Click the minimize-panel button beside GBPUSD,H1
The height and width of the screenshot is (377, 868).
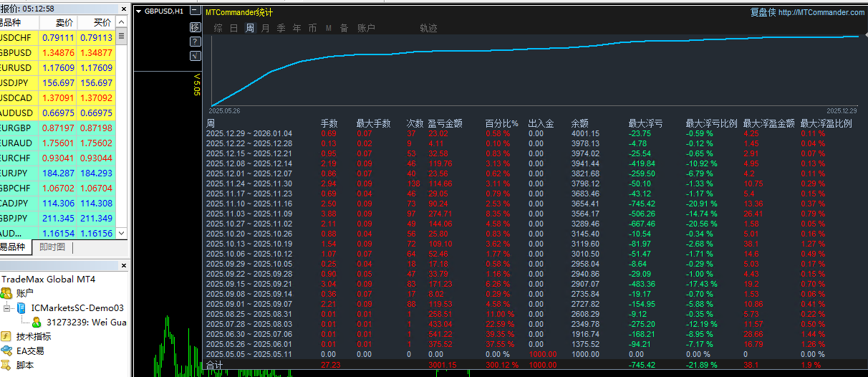point(196,11)
